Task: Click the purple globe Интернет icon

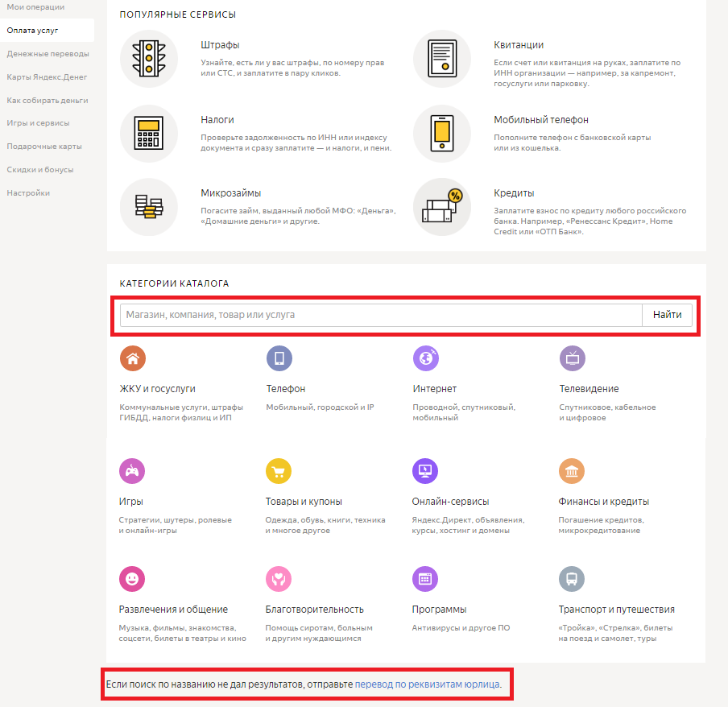Action: pos(425,358)
